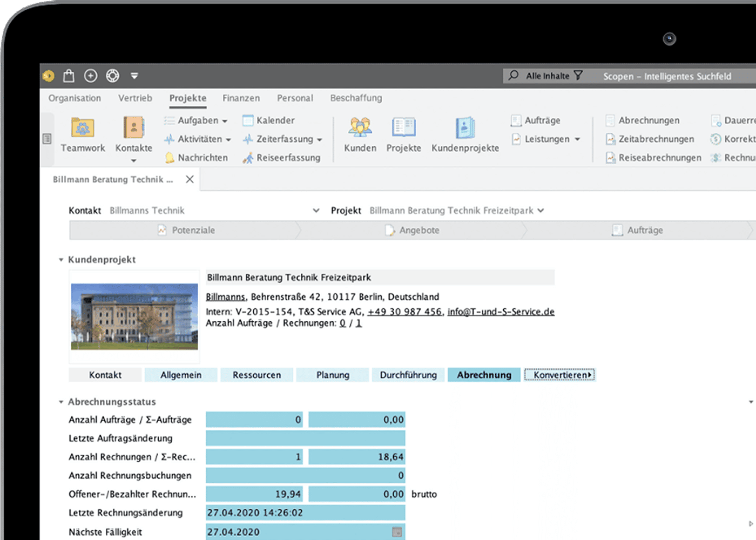Switch to the Kontakt subtab
Viewport: 756px width, 540px height.
point(105,375)
